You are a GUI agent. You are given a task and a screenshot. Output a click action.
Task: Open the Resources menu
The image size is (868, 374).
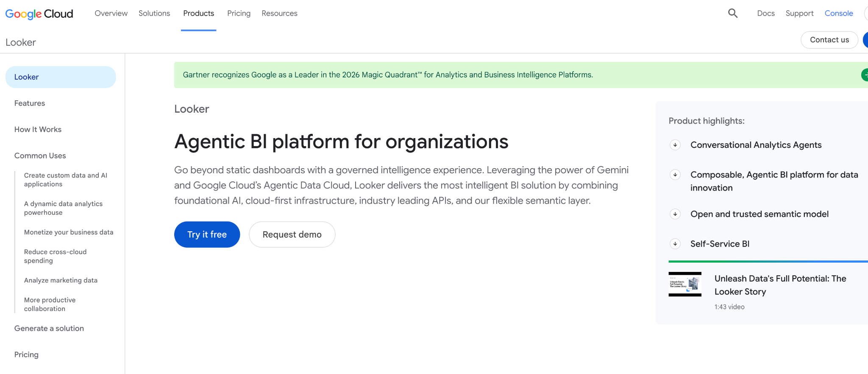point(279,13)
